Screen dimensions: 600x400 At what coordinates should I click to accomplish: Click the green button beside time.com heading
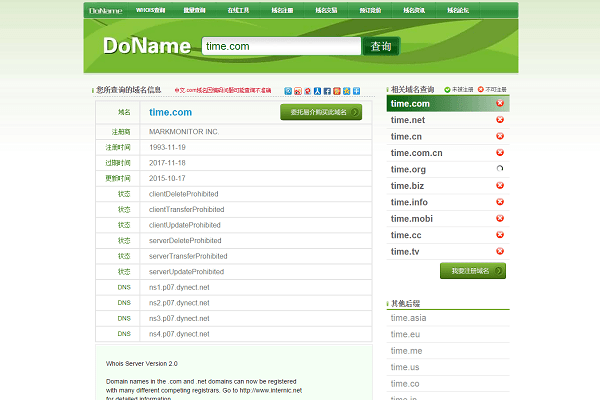pos(321,112)
